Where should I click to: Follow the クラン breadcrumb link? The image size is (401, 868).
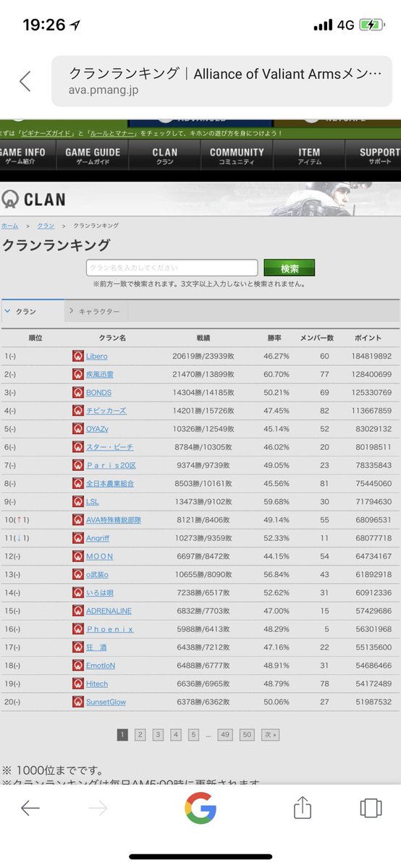46,226
